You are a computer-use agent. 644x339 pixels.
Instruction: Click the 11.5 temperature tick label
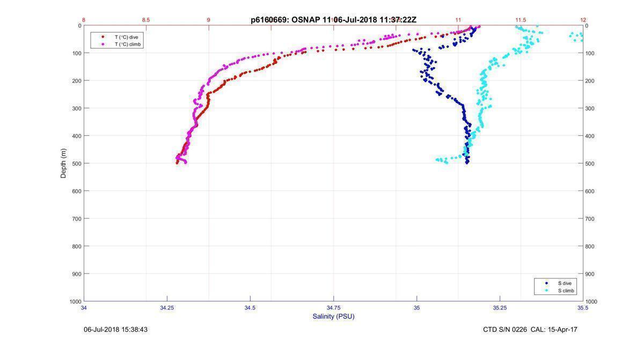pyautogui.click(x=521, y=20)
